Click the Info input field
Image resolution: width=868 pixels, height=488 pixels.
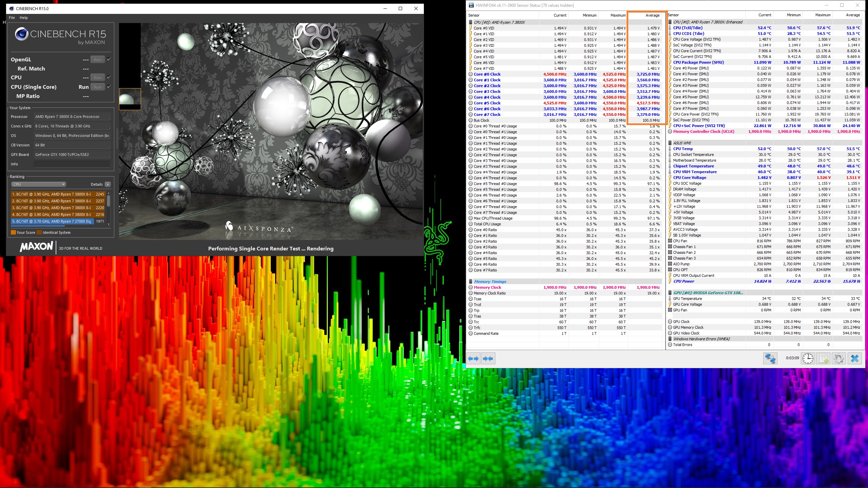pos(72,164)
